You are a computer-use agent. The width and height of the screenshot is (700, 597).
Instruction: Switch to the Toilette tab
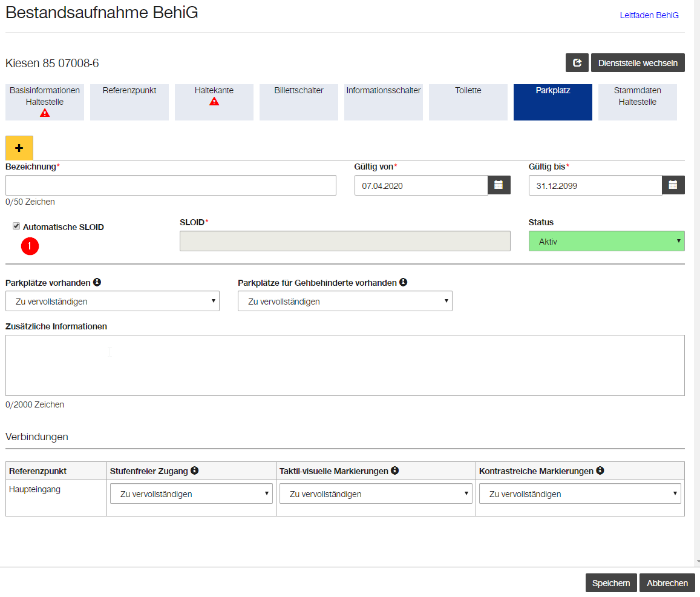click(x=468, y=102)
